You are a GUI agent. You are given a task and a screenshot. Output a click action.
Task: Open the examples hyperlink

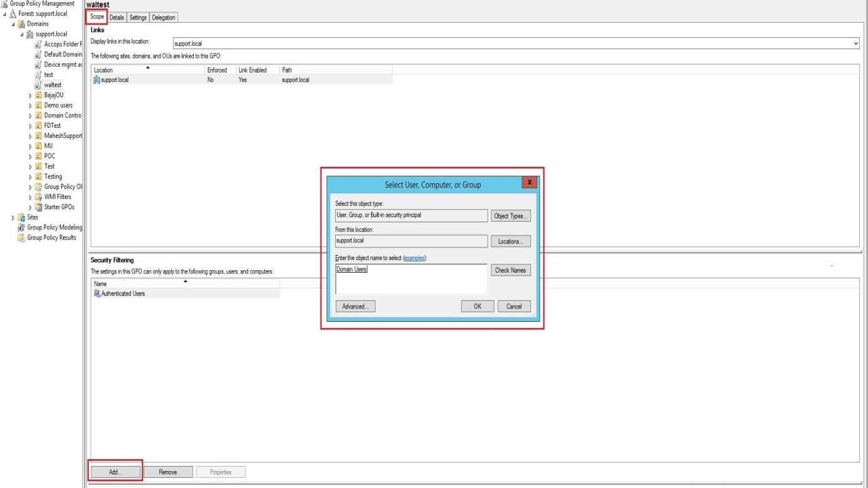pos(414,258)
